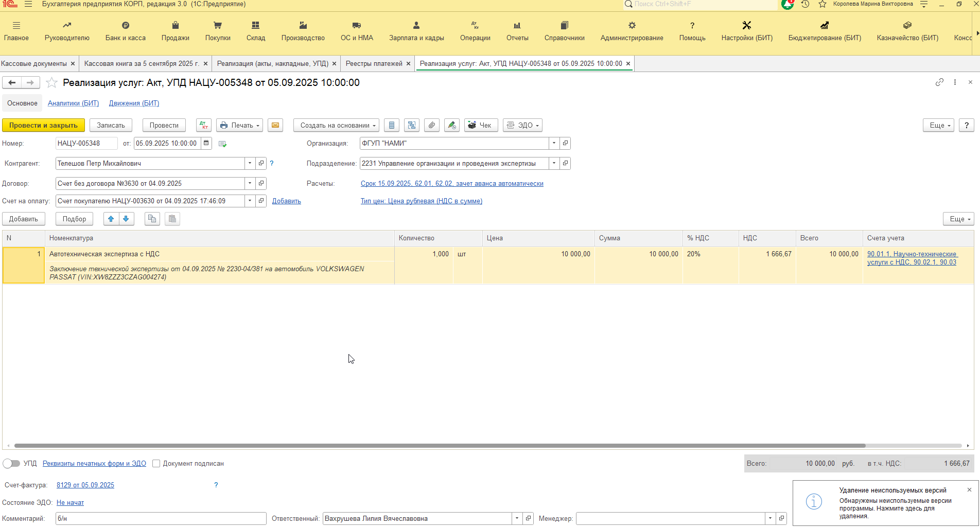Viewport: 980px width, 527px height.
Task: Click the Провести и закрыть button
Action: point(43,125)
